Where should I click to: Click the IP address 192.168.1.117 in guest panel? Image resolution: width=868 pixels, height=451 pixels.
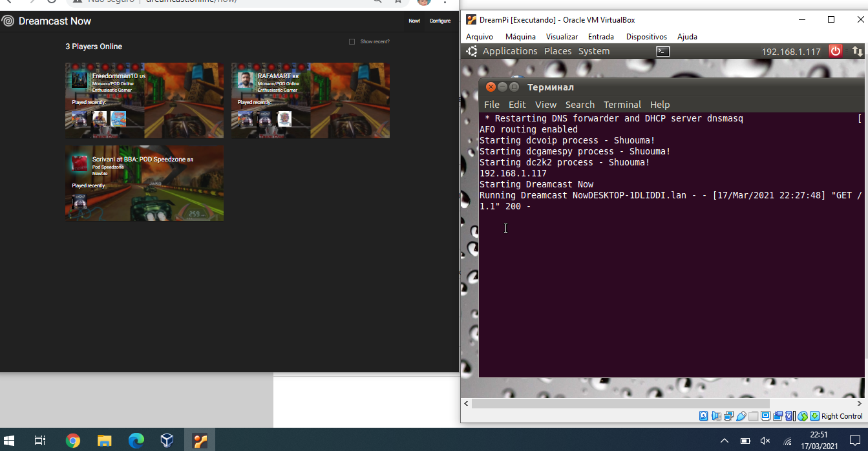(791, 52)
